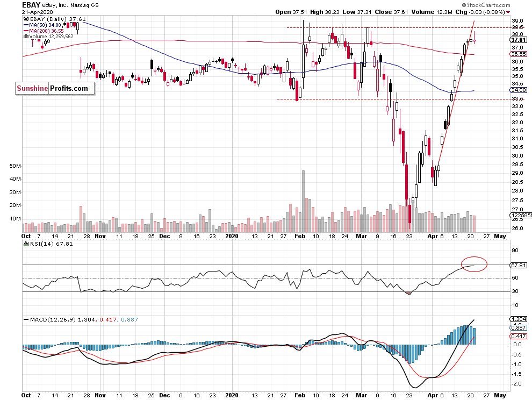532x400 pixels.
Task: Open the StockCharts.com credit text
Action: tap(486, 5)
